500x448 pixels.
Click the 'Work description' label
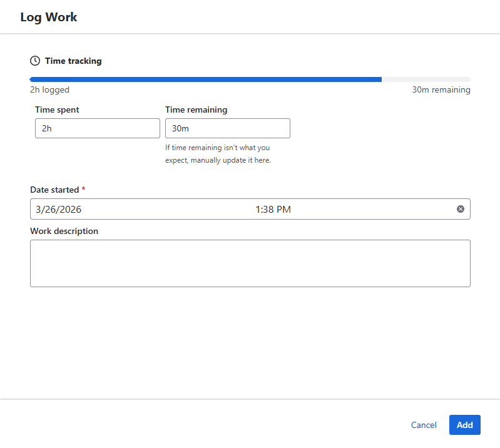(x=64, y=231)
